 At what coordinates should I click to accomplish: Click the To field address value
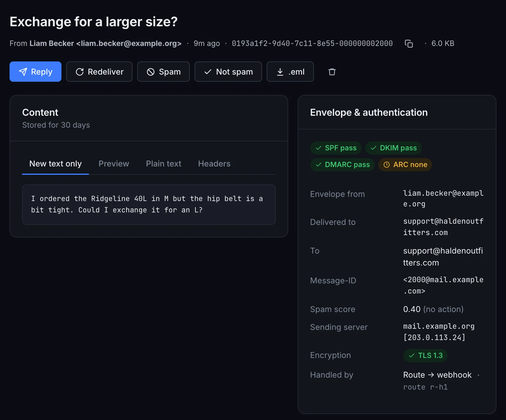[443, 257]
